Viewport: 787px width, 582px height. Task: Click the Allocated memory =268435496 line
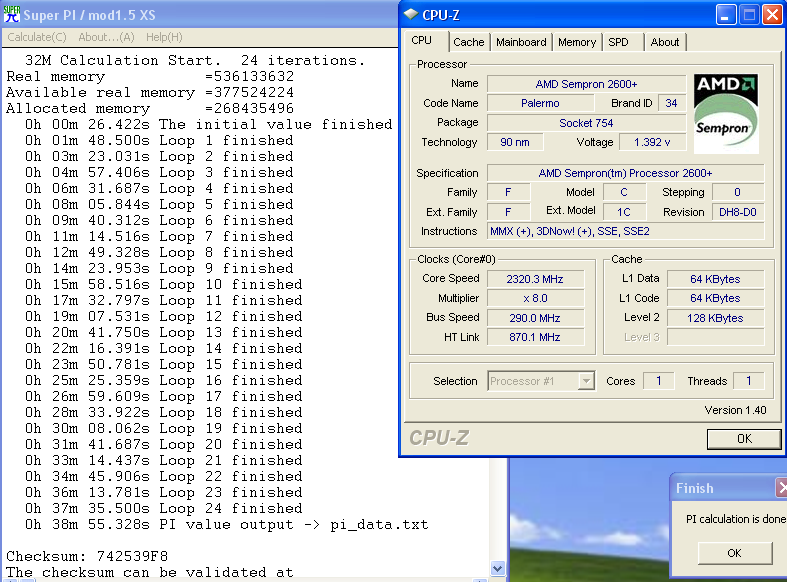(x=150, y=108)
